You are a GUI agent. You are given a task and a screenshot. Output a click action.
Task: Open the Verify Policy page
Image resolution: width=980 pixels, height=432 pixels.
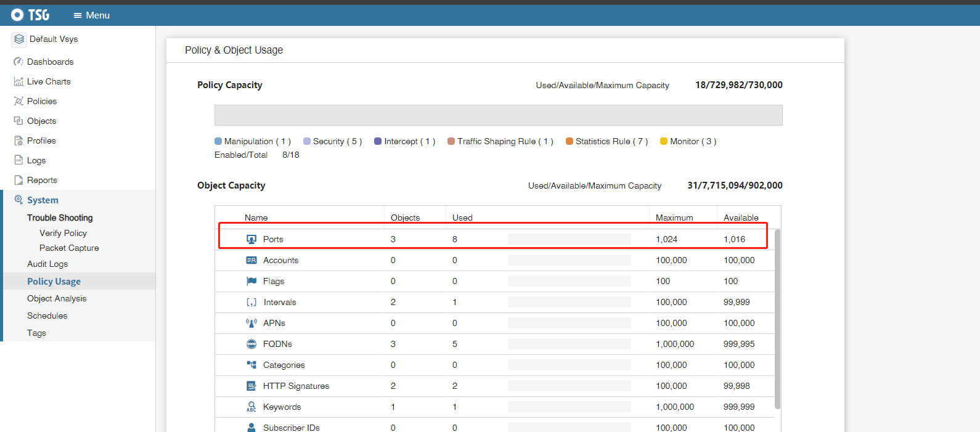pos(63,233)
